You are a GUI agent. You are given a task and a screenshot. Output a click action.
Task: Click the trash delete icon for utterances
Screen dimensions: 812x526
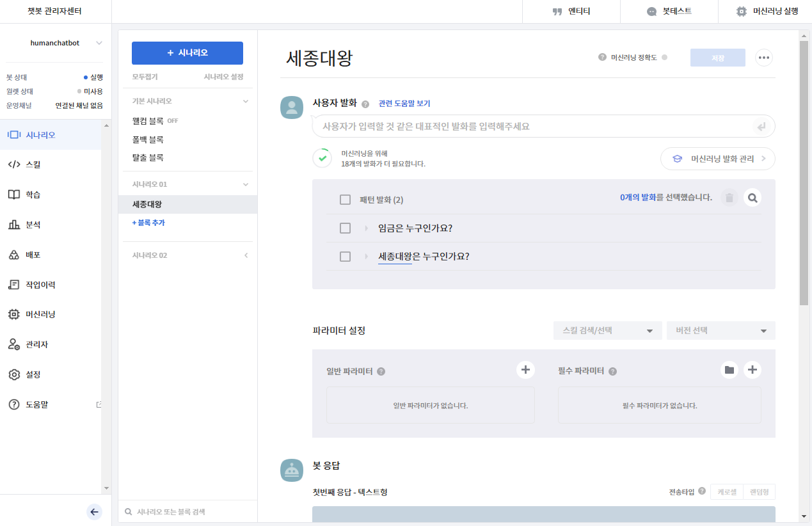coord(729,198)
